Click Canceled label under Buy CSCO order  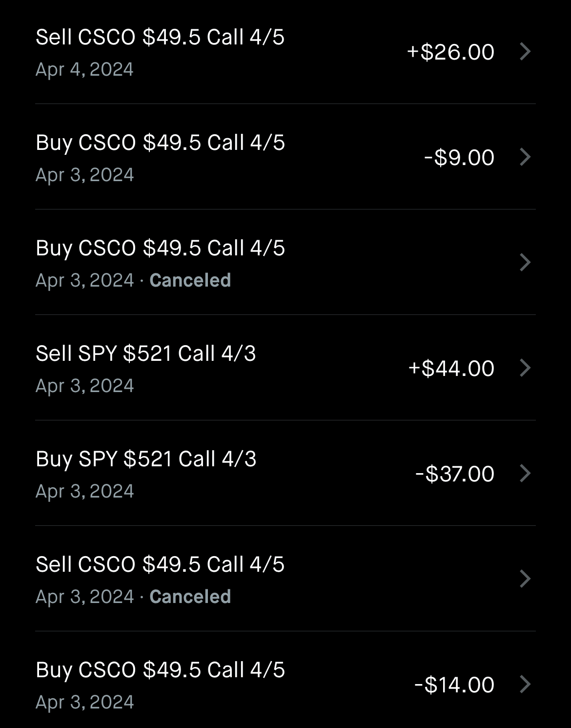point(190,280)
